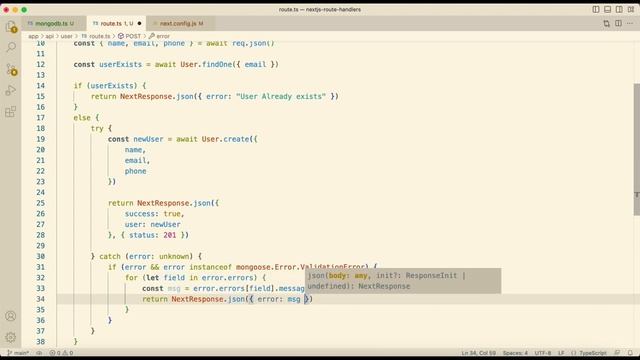This screenshot has width=640, height=360.
Task: Open the POST breadcrumb symbol
Action: pos(129,36)
